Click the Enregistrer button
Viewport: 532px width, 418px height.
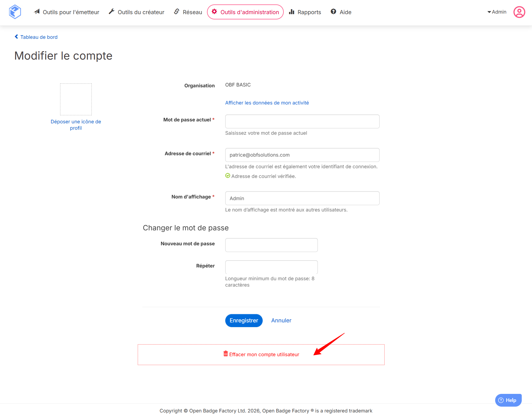(x=244, y=320)
